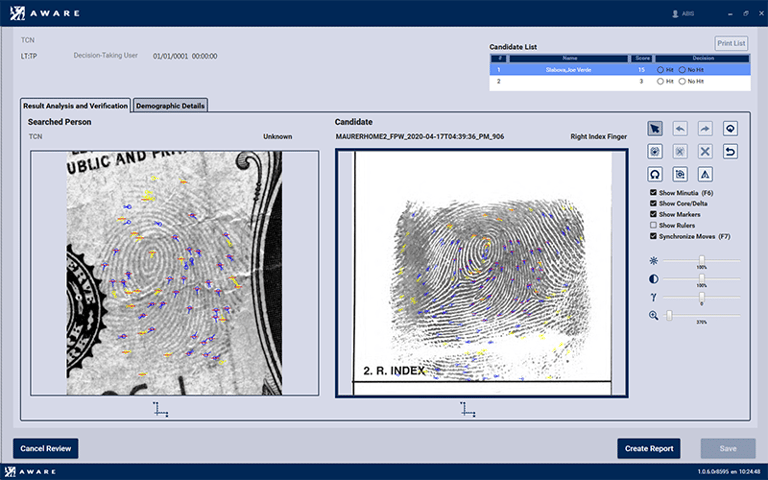768x480 pixels.
Task: Click the X delete icon in tool panel
Action: (x=705, y=151)
